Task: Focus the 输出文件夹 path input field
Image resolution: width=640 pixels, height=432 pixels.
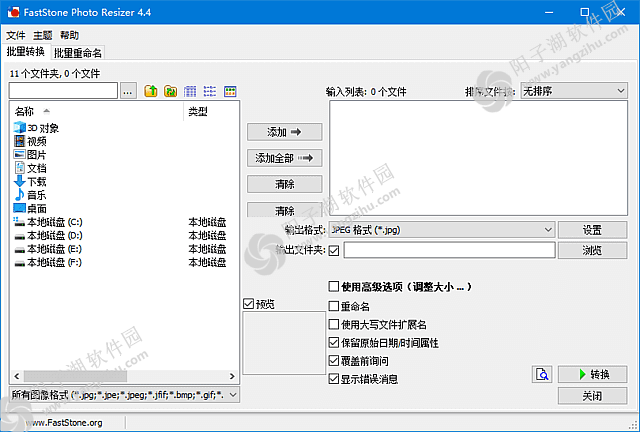Action: [x=449, y=250]
